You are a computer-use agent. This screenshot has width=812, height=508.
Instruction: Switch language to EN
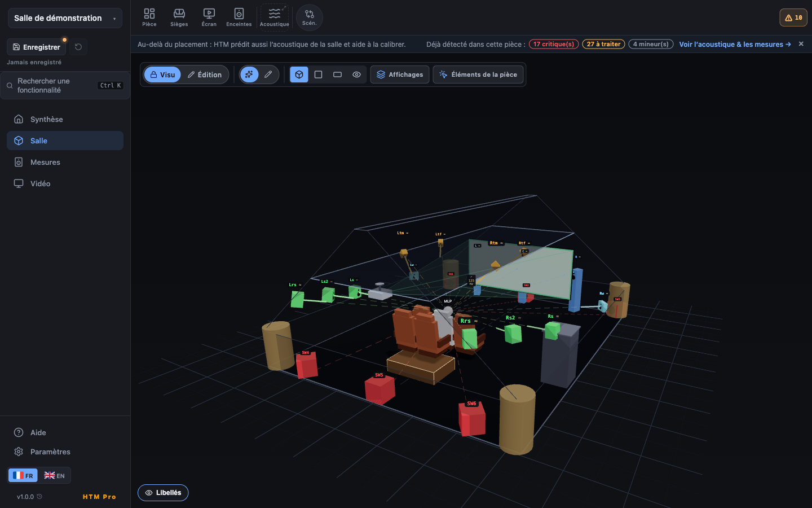point(55,475)
